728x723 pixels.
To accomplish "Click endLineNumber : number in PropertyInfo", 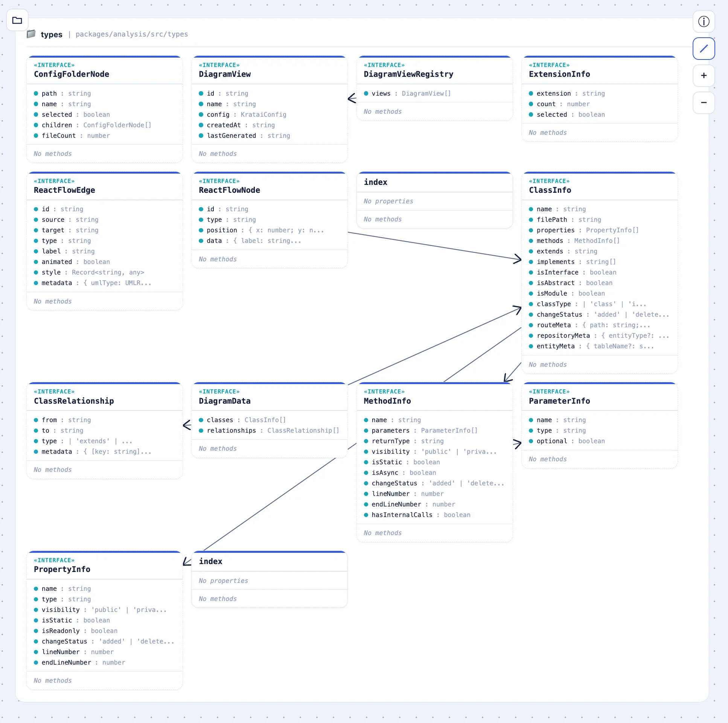I will 79,662.
